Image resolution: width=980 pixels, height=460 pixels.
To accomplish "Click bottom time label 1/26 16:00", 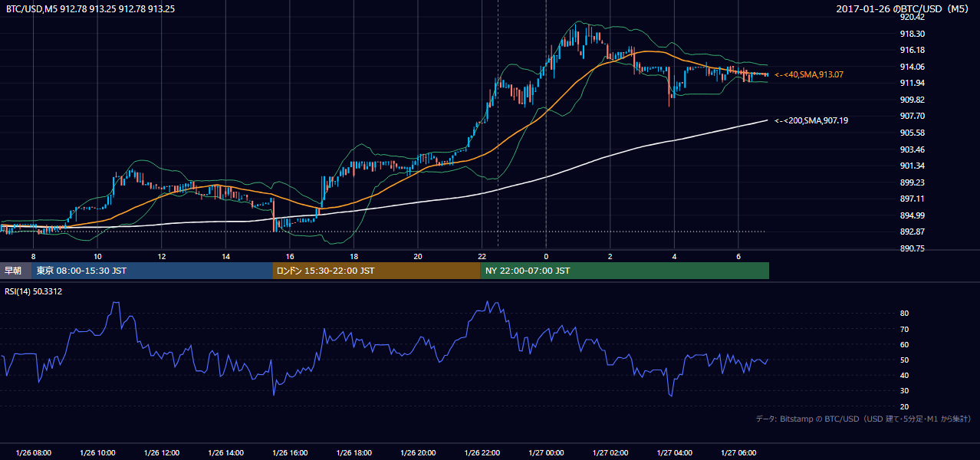I will coord(290,453).
